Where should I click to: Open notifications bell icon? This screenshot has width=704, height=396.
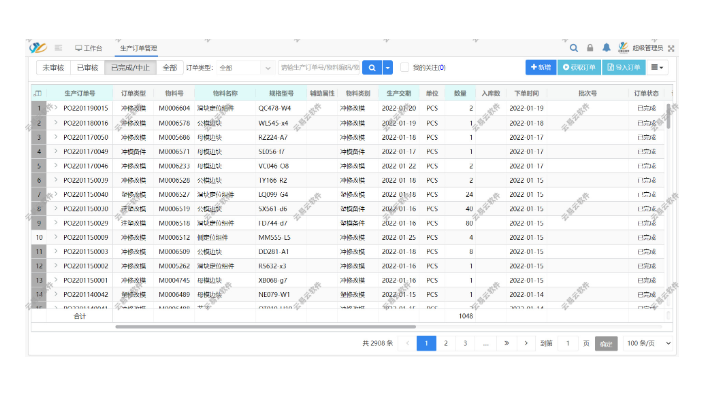coord(606,48)
